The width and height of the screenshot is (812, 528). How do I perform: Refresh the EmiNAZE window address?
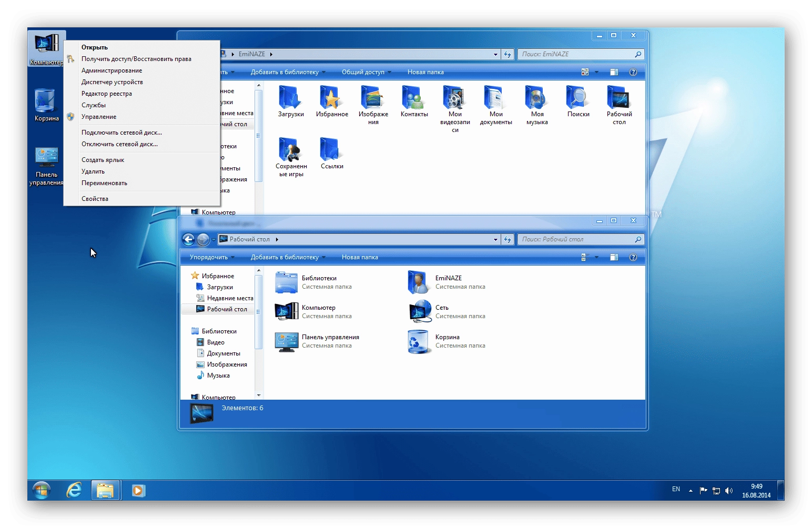coord(507,54)
